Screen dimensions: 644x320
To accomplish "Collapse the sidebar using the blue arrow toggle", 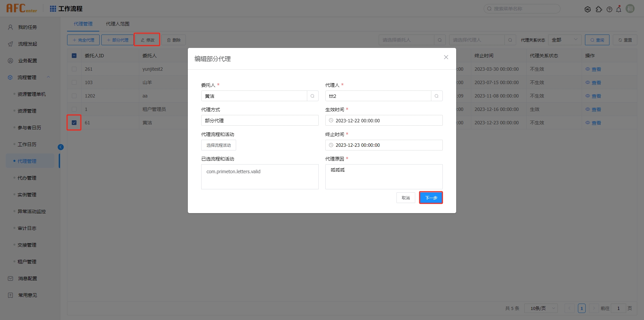I will 61,147.
